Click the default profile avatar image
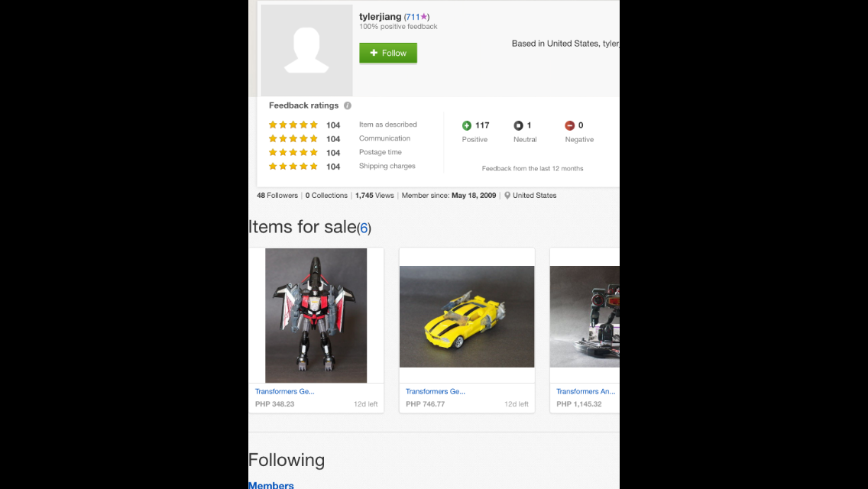Viewport: 868px width, 489px height. (x=306, y=50)
